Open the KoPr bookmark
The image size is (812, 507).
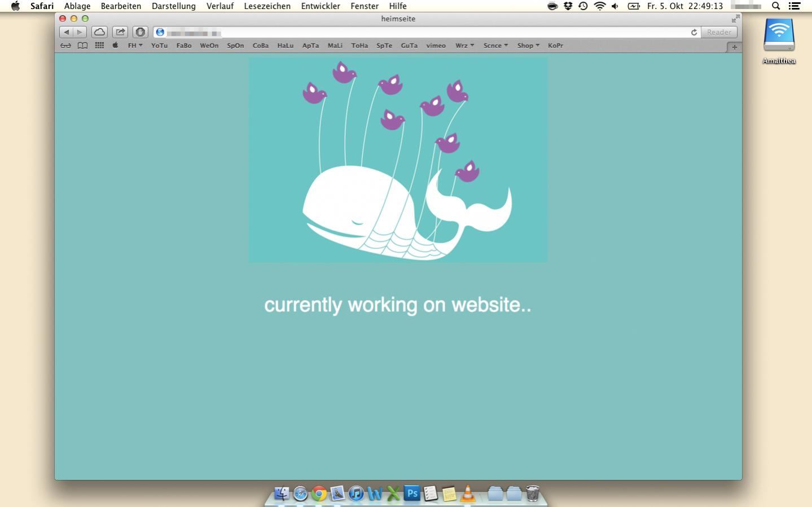coord(555,46)
